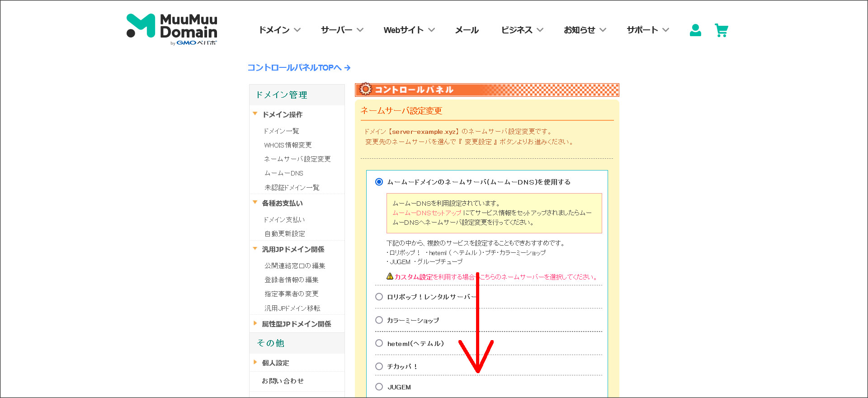
Task: Click the ネームサーバ設定変更 page heading
Action: [401, 110]
